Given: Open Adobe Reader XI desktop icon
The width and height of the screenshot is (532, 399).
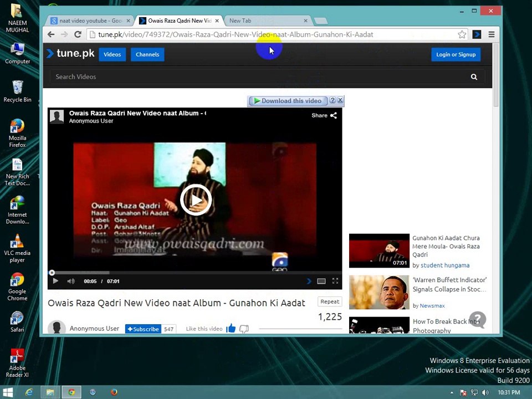Looking at the screenshot, I should click(x=17, y=363).
